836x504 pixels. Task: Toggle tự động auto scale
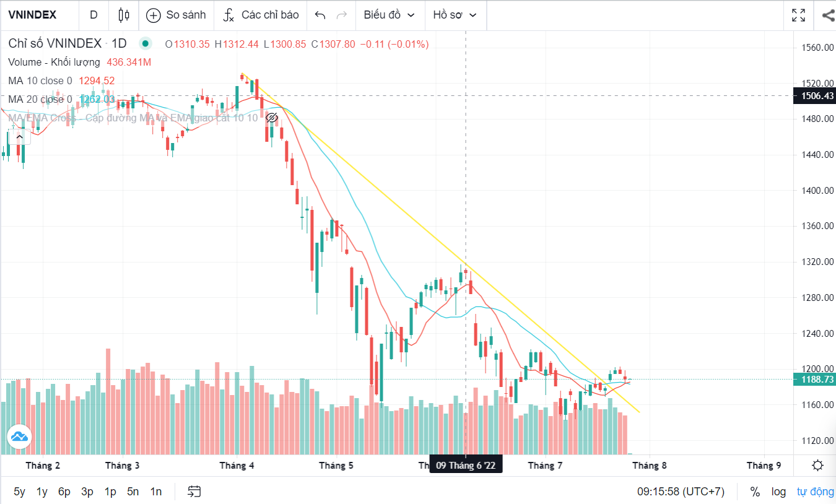pos(815,492)
